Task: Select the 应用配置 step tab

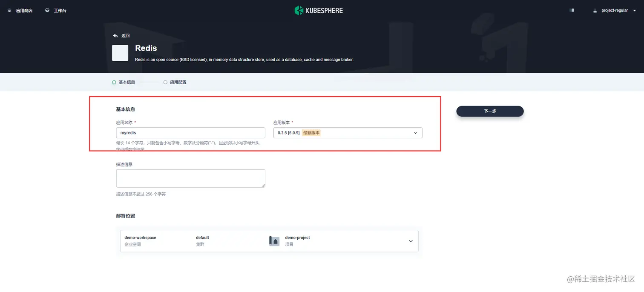Action: tap(178, 82)
